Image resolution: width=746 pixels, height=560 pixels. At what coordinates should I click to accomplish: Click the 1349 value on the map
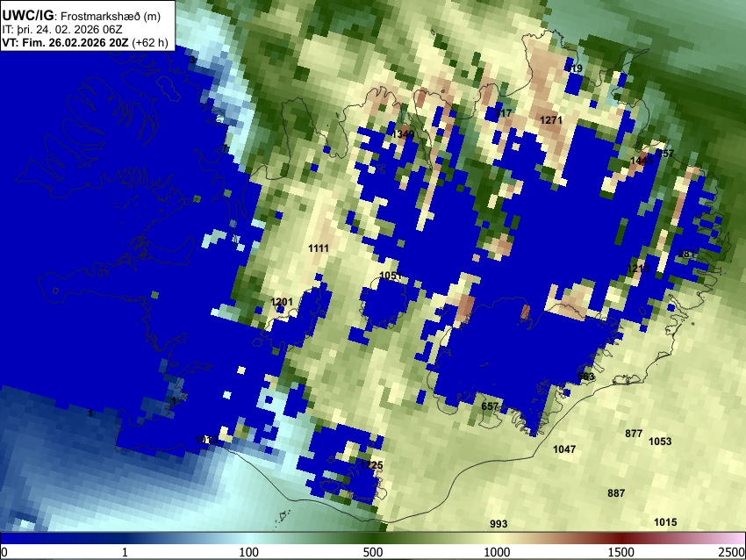(403, 134)
